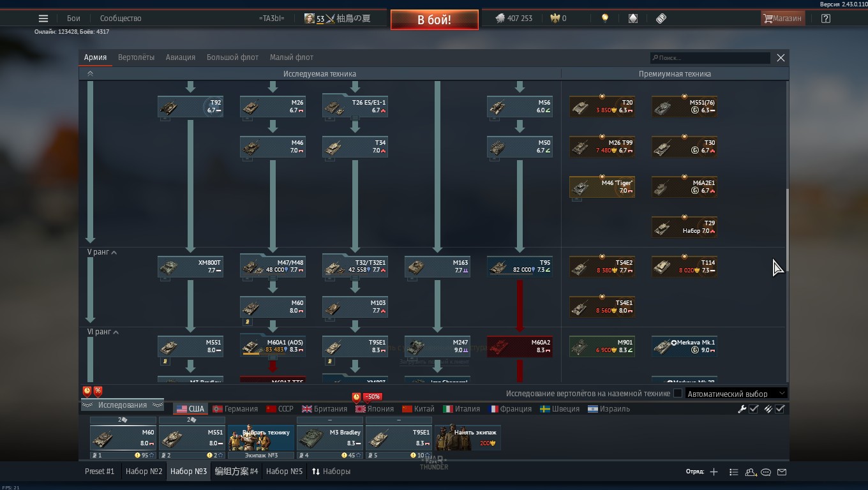Open the hamburger main menu
Viewport: 868px width, 490px height.
pyautogui.click(x=43, y=19)
